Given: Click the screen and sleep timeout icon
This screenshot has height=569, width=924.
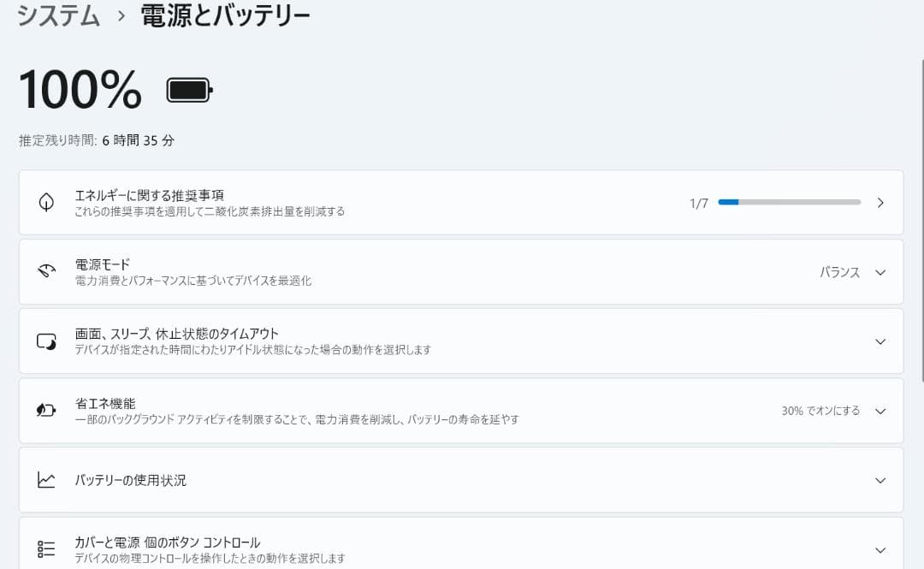Looking at the screenshot, I should pos(46,341).
